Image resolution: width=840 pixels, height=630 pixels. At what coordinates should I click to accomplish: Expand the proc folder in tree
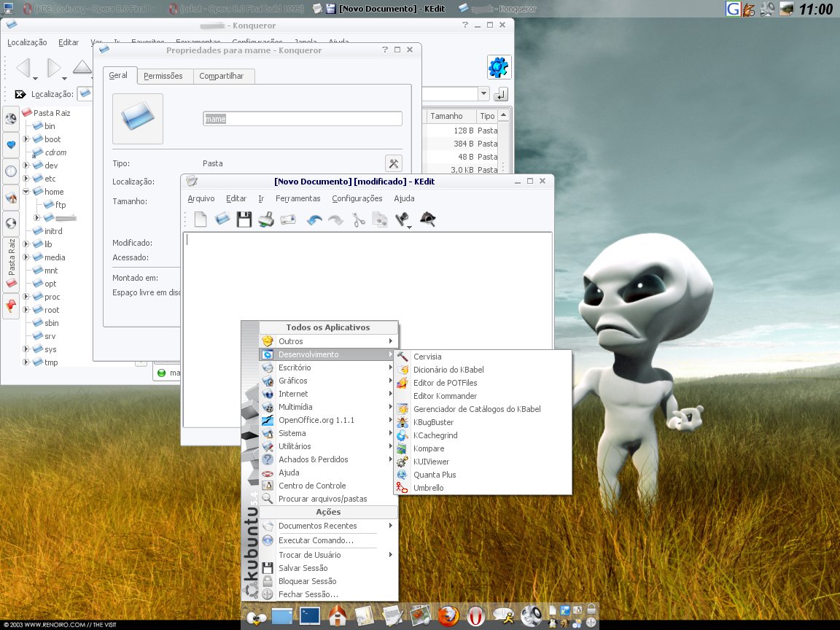point(26,296)
